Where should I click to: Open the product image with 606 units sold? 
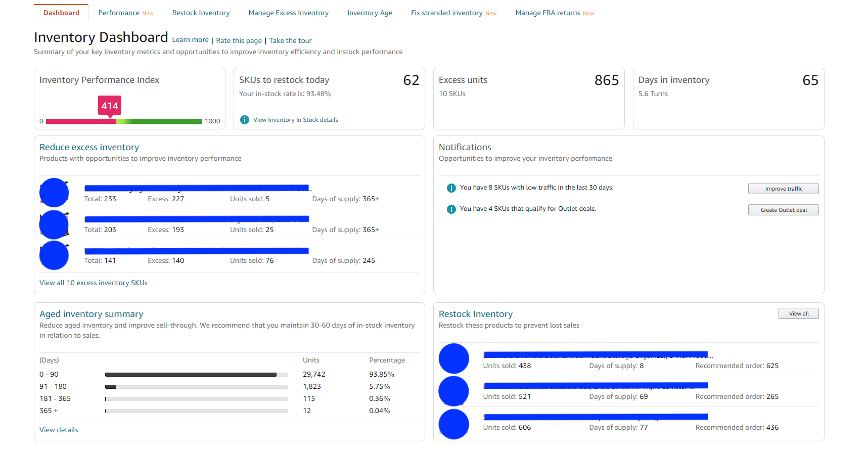(454, 424)
